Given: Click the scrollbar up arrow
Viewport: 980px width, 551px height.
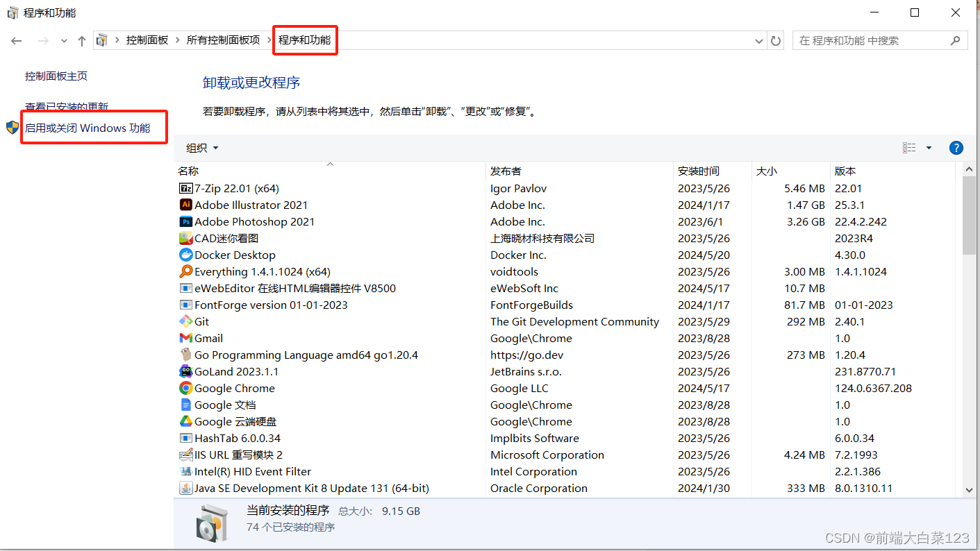Looking at the screenshot, I should (969, 169).
